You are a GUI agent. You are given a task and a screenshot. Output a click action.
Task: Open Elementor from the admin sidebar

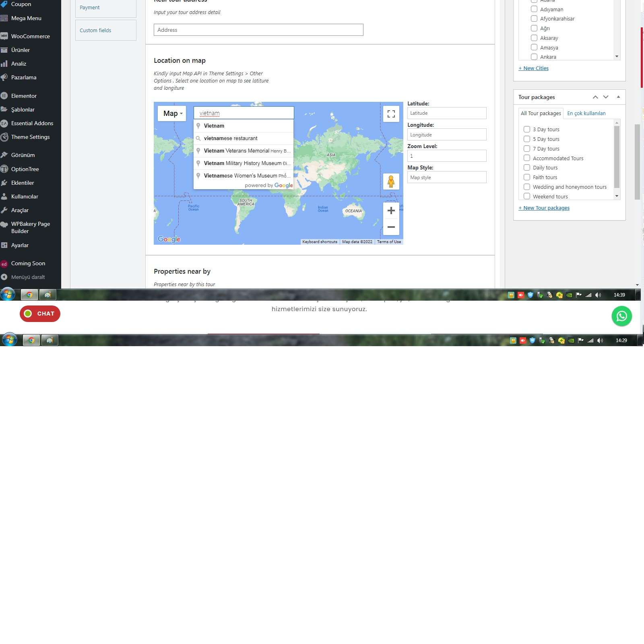coord(24,96)
